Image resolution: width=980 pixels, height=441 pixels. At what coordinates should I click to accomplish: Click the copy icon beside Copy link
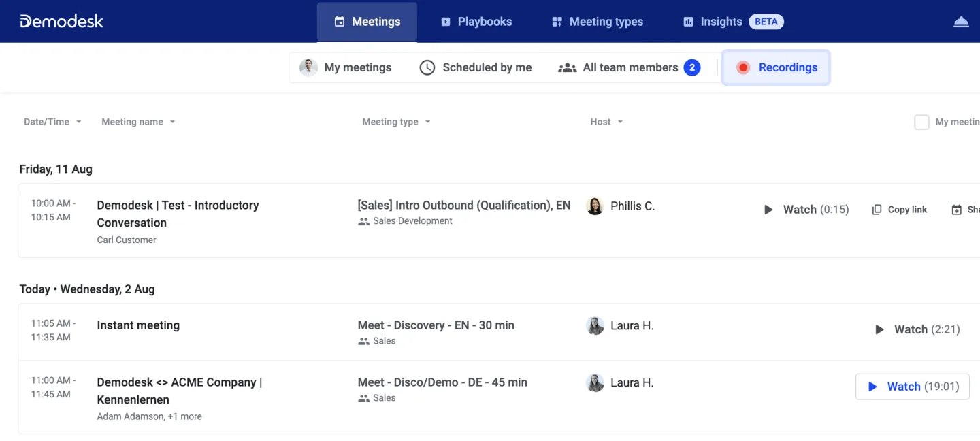[x=877, y=210]
